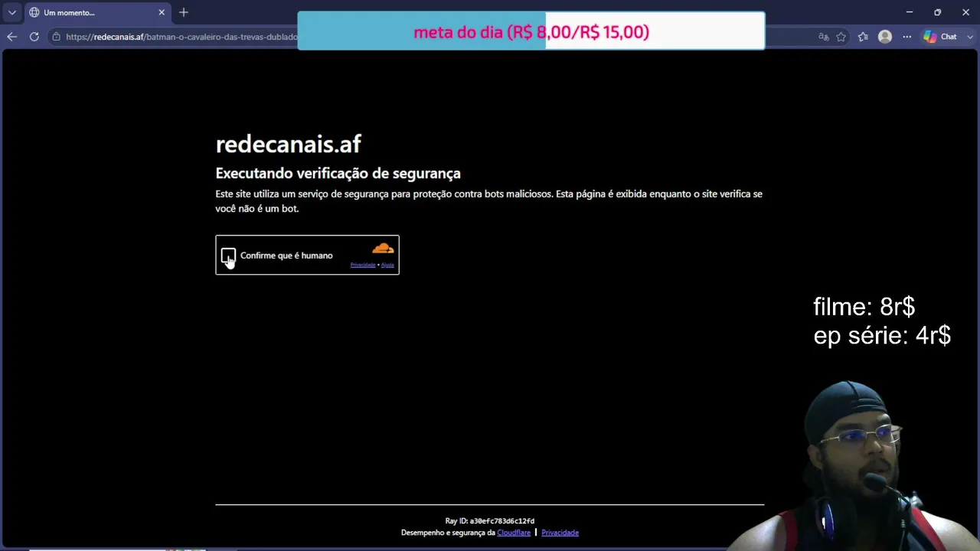Reload the page with the refresh icon
Image resolution: width=980 pixels, height=551 pixels.
click(x=34, y=37)
